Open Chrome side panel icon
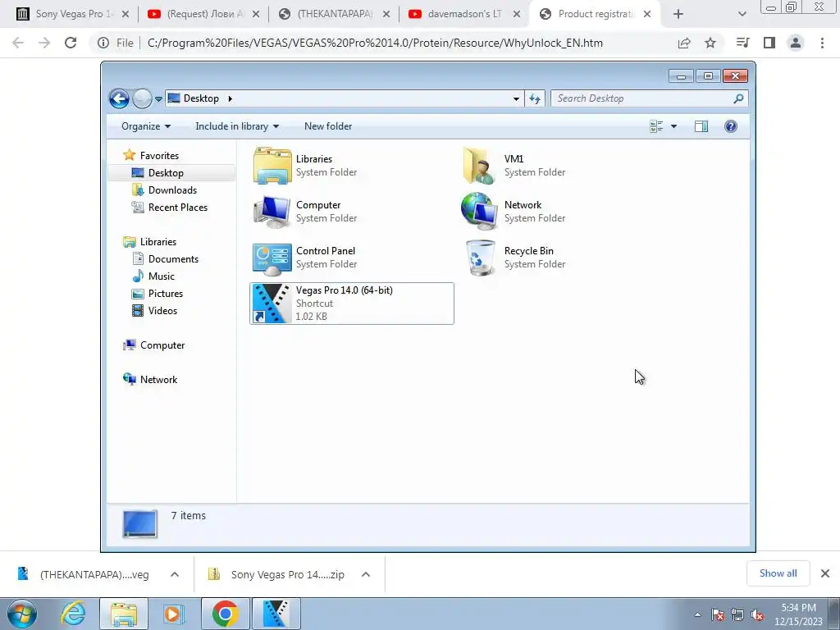Screen dimensions: 840x630 pos(769,43)
